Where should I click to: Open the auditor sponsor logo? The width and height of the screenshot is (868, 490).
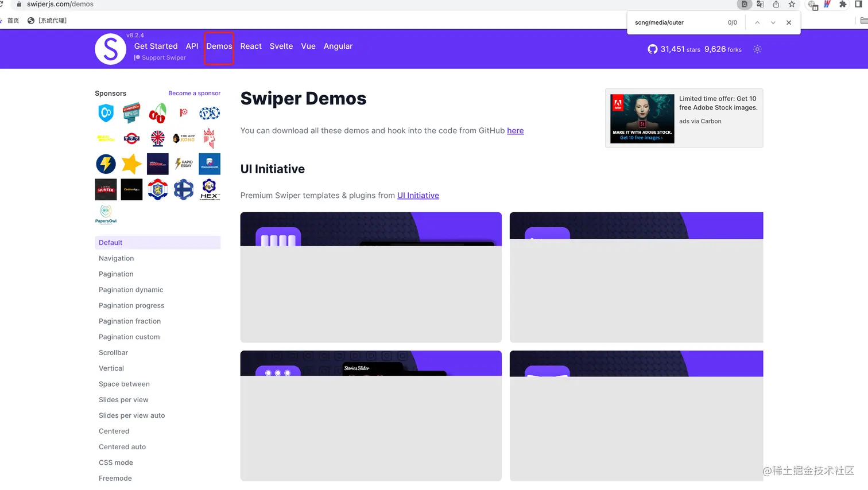(x=158, y=164)
